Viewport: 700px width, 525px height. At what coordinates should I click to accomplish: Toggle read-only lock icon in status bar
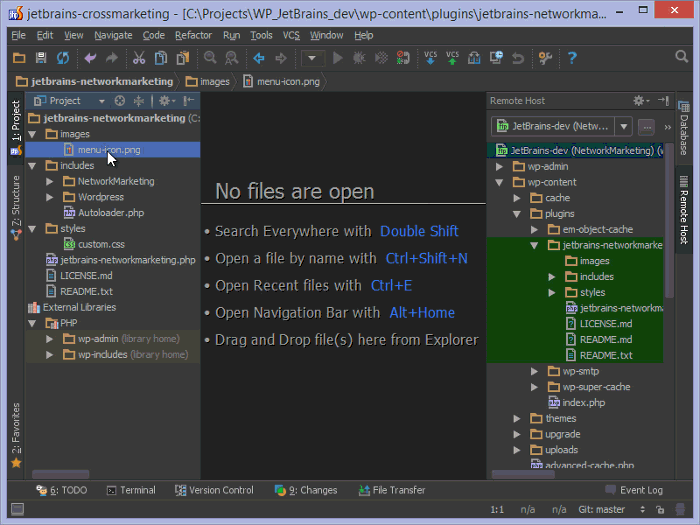pyautogui.click(x=660, y=509)
